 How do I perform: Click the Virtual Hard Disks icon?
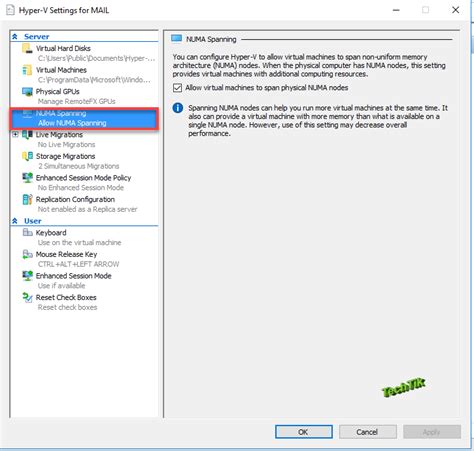point(27,48)
